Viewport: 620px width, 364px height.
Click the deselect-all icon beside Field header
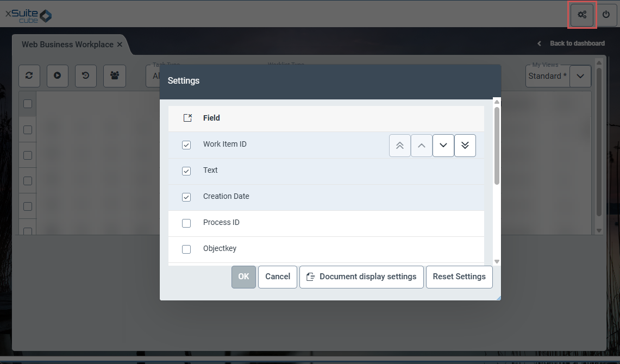pos(187,118)
